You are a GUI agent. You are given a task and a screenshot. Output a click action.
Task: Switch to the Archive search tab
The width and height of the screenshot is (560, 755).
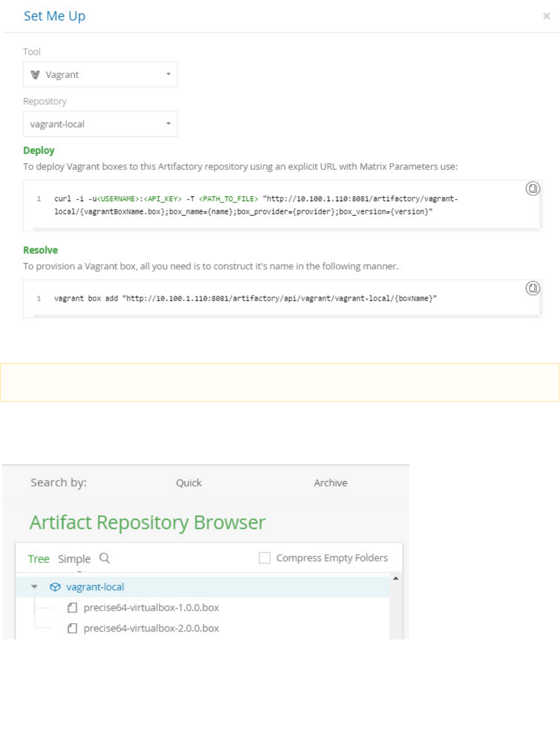point(331,483)
